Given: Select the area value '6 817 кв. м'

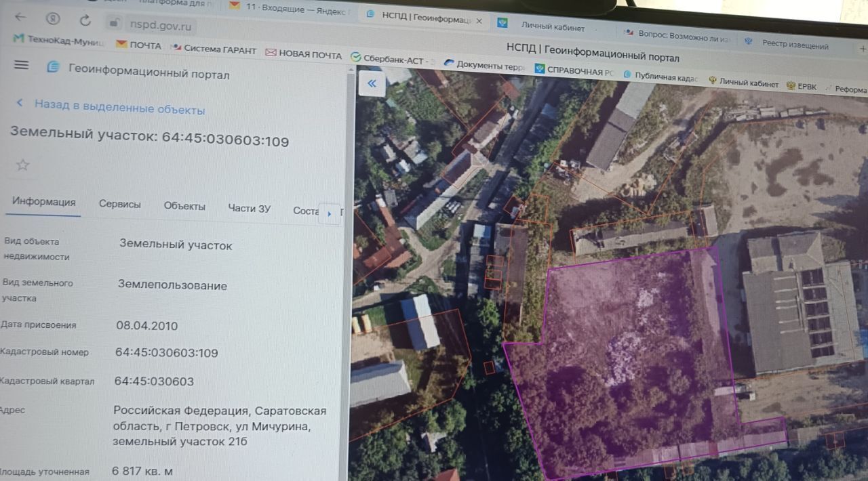Looking at the screenshot, I should (x=142, y=470).
